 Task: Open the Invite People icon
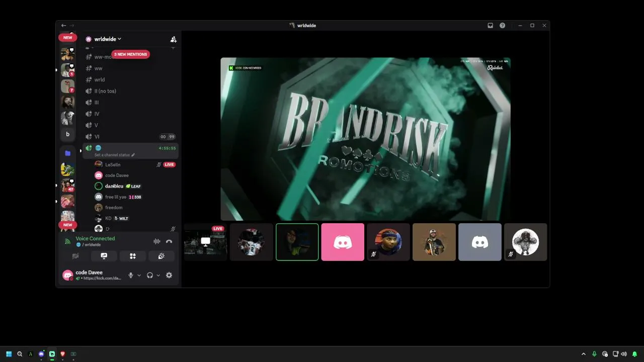pyautogui.click(x=173, y=39)
